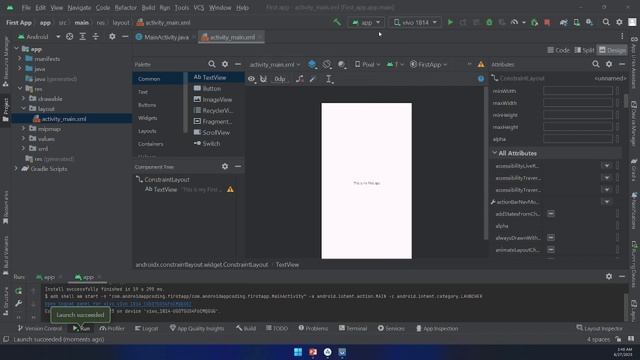The width and height of the screenshot is (640, 360).
Task: Click TextView warning icon in Component Tree
Action: (x=230, y=189)
